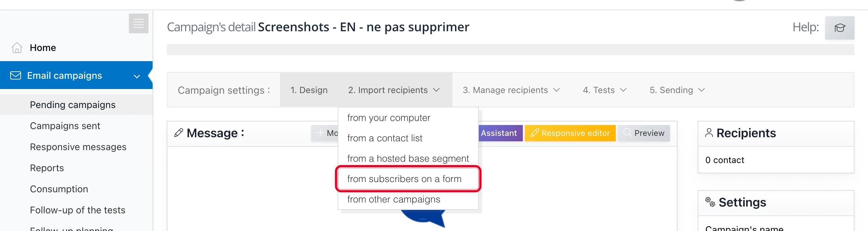Select the Email campaigns envelope icon
The image size is (868, 231).
15,75
